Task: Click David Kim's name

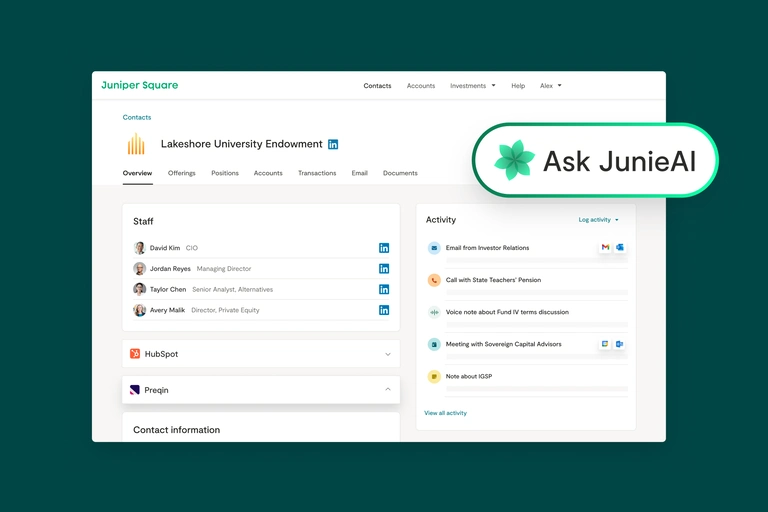Action: coord(165,248)
